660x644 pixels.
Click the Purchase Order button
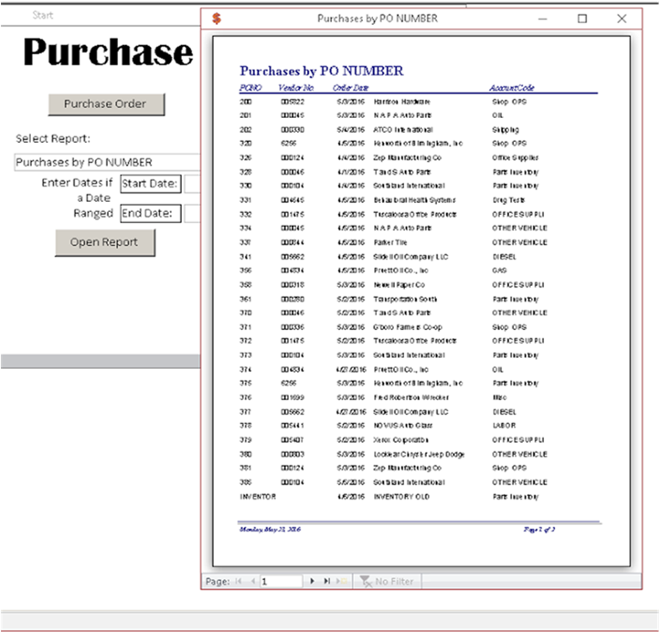coord(106,104)
